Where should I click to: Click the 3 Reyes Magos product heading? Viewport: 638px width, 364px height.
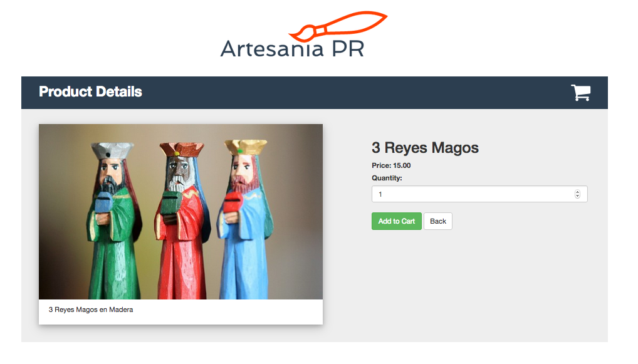(x=425, y=148)
